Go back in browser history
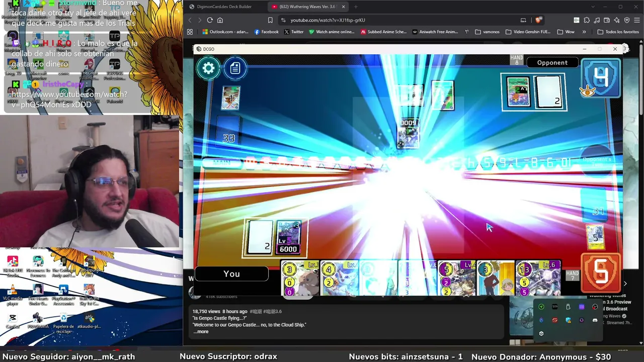 pyautogui.click(x=190, y=20)
